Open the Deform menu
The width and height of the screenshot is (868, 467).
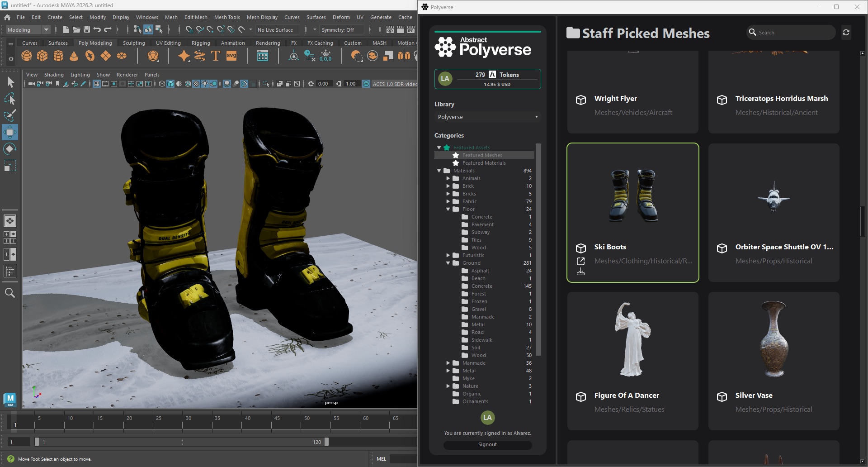[341, 17]
